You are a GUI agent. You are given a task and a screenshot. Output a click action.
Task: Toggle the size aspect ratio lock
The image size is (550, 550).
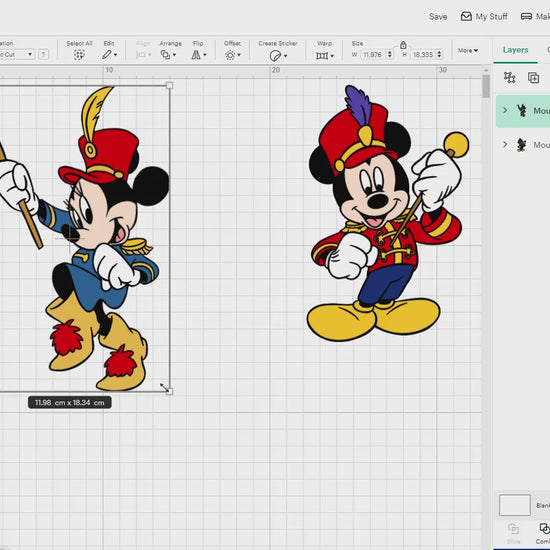click(403, 45)
